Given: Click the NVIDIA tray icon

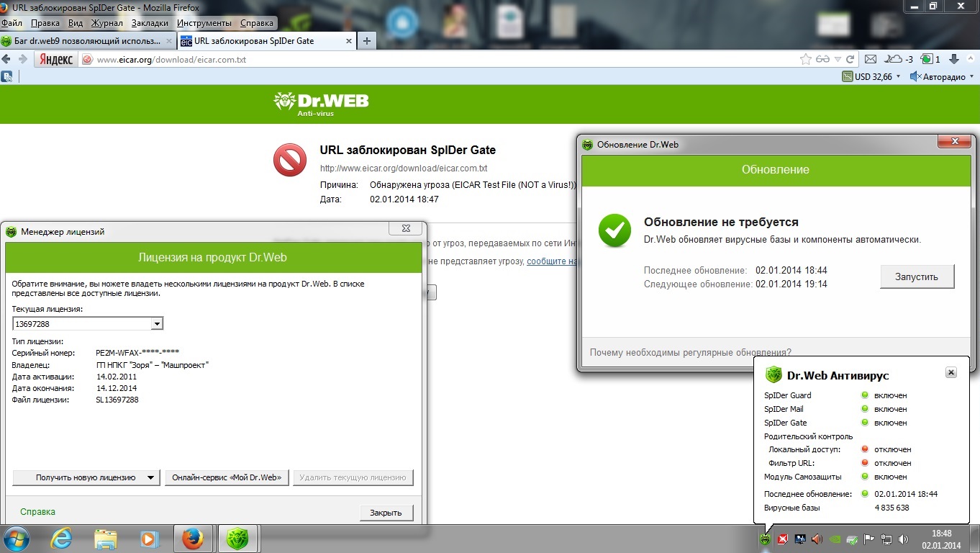Looking at the screenshot, I should click(834, 539).
